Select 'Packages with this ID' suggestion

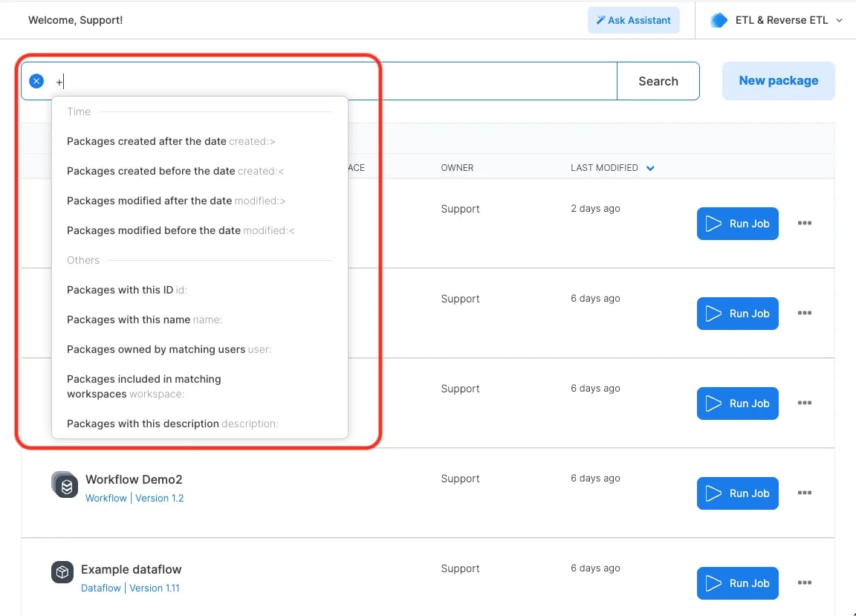(x=200, y=290)
